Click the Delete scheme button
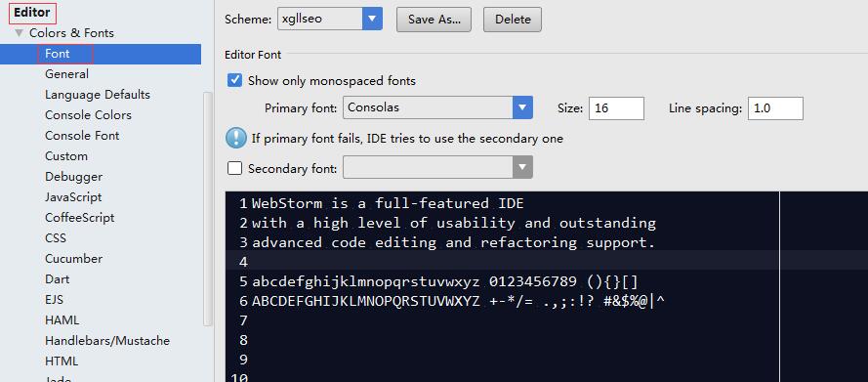 click(x=512, y=20)
